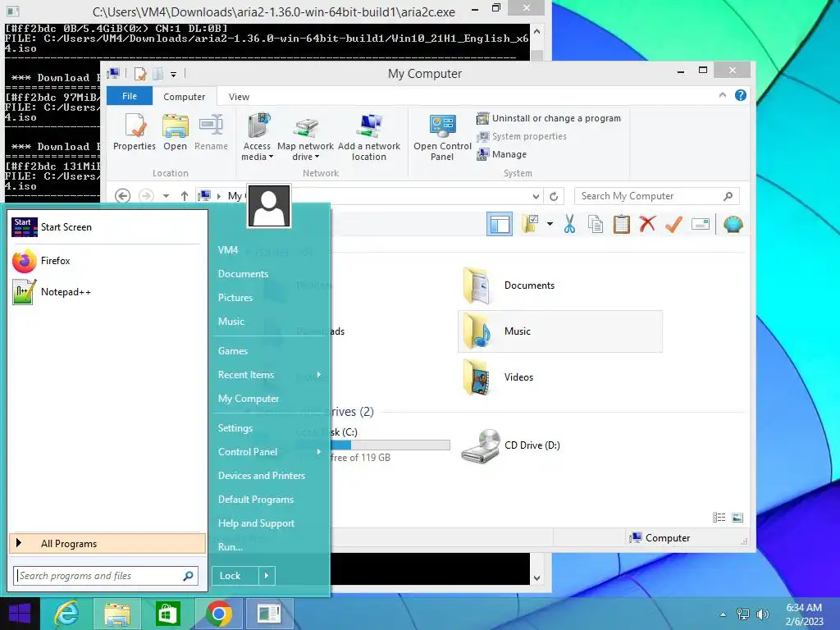Open the recent locations dropdown arrow
This screenshot has height=630, width=840.
click(166, 196)
